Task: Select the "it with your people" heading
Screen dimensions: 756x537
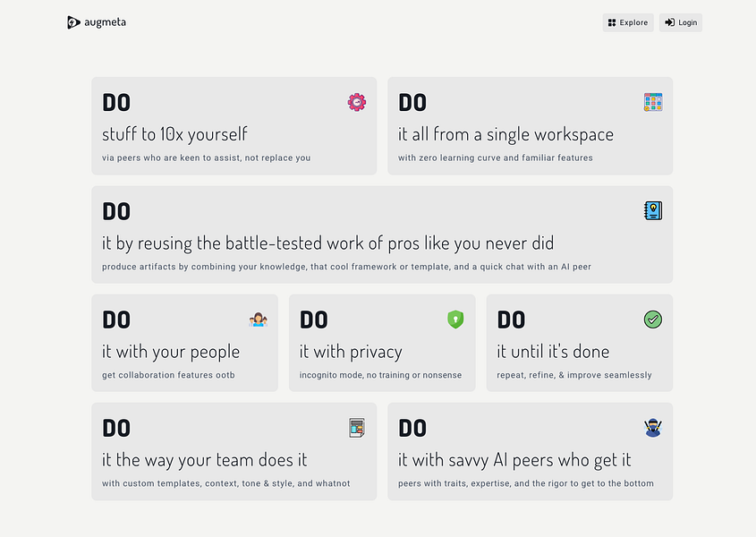Action: [171, 352]
